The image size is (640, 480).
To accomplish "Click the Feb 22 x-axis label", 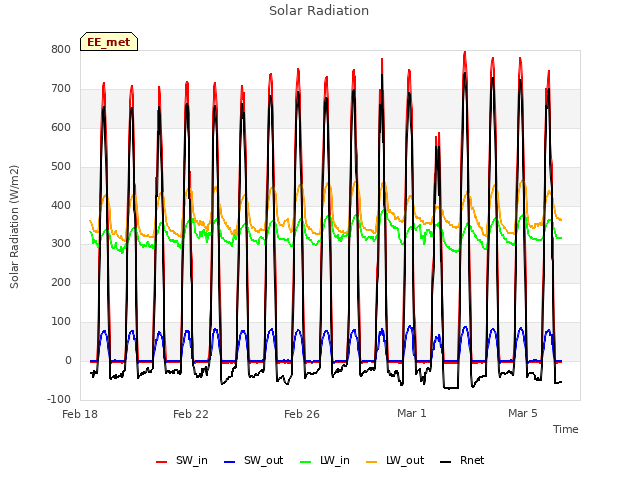I will (191, 414).
